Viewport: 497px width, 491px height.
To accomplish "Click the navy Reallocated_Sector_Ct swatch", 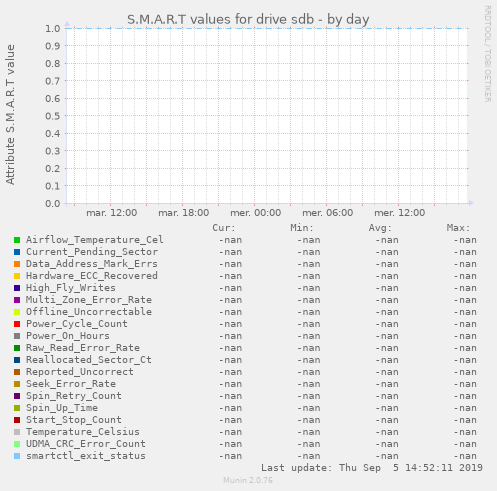I will (x=17, y=360).
